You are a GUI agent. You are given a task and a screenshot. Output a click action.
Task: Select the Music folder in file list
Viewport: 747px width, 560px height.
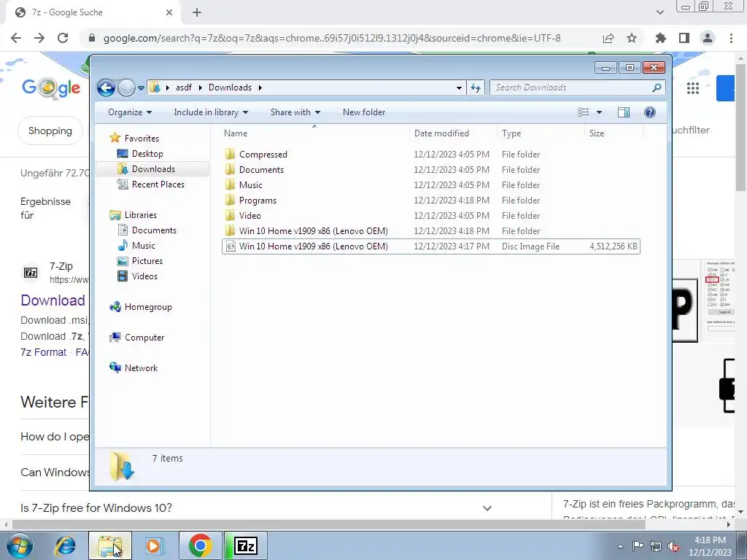251,185
